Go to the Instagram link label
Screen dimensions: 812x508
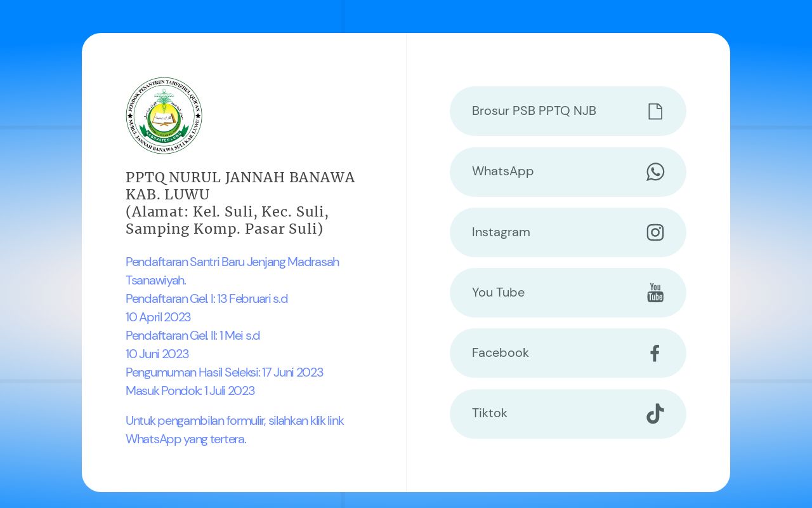501,232
